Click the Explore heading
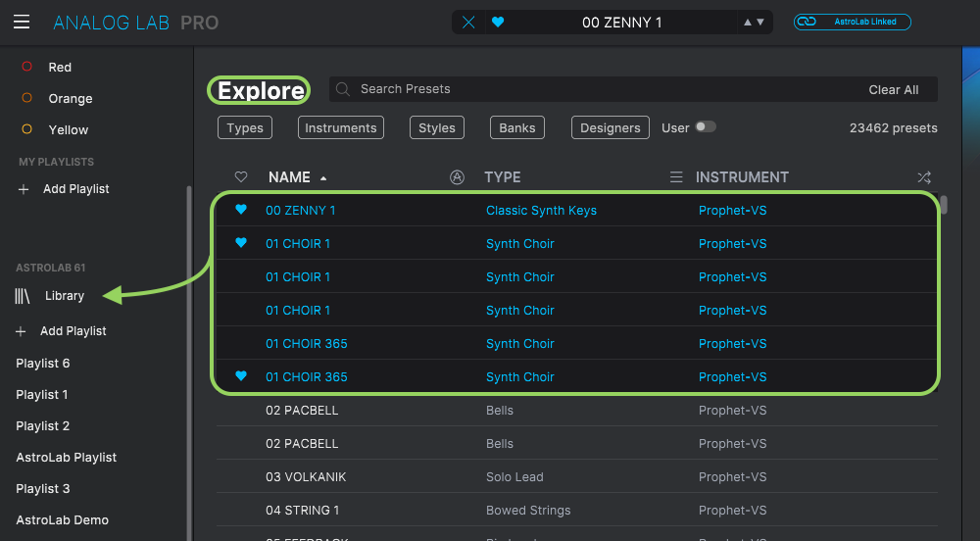This screenshot has height=541, width=980. pyautogui.click(x=260, y=90)
